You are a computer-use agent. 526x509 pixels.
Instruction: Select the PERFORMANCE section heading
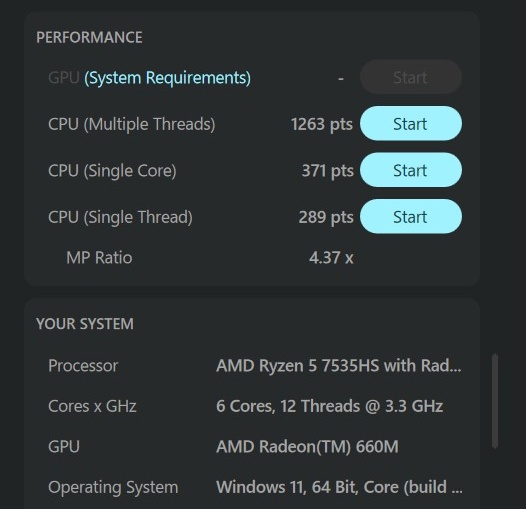coord(89,37)
